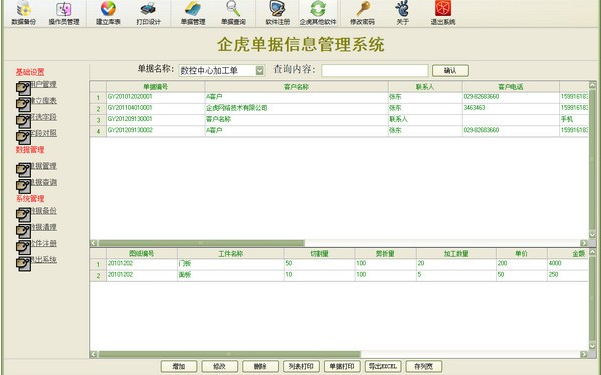
Task: Click the 客户名称 column header
Action: [x=296, y=87]
